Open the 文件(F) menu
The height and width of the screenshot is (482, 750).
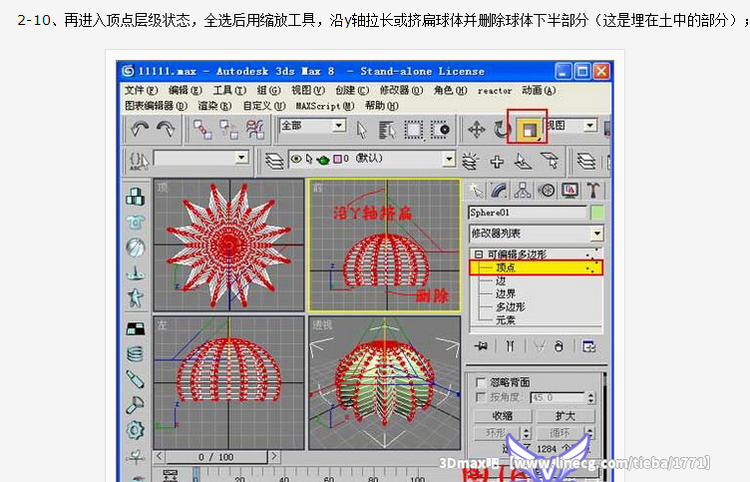141,90
